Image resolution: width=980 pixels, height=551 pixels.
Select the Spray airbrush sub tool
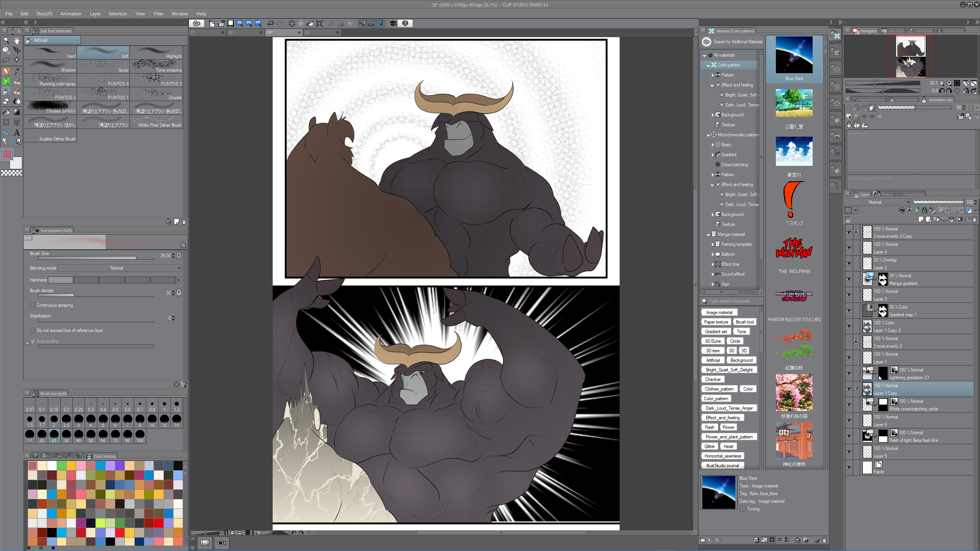tap(103, 67)
